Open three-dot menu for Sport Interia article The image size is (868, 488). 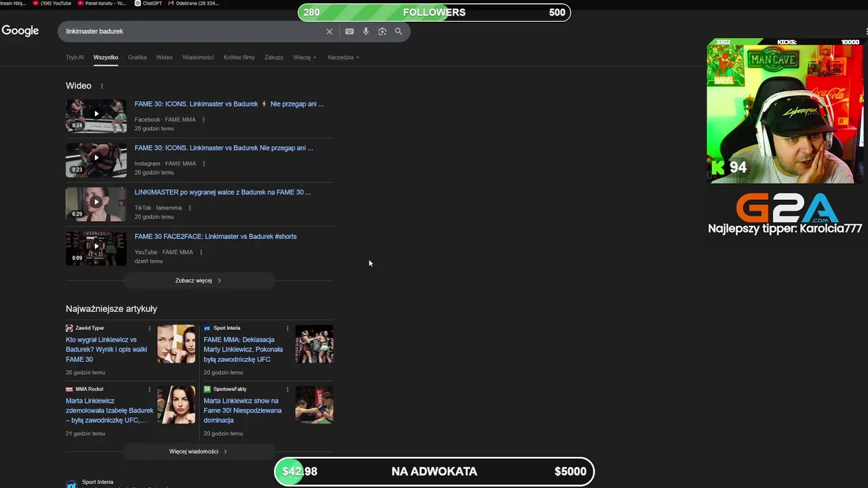(288, 329)
